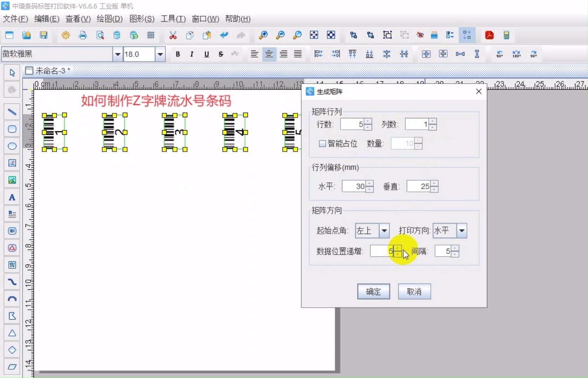Screen dimensions: 588x378
Task: Toggle Underline text formatting
Action: 206,54
